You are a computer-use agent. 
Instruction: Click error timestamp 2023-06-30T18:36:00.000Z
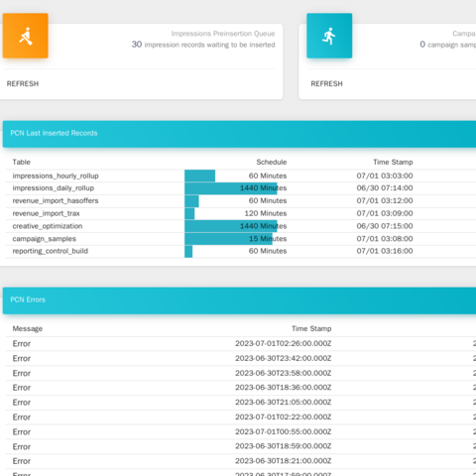[x=284, y=388]
